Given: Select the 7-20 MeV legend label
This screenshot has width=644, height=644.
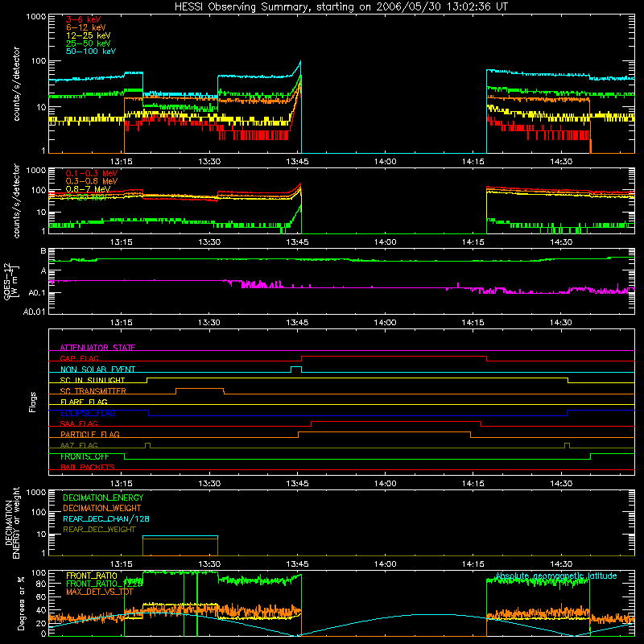Looking at the screenshot, I should 86,197.
